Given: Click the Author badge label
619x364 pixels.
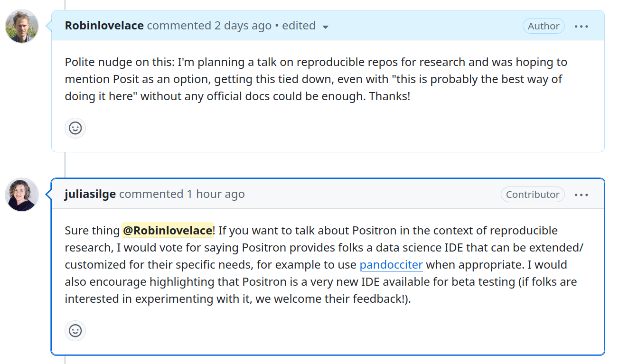Looking at the screenshot, I should tap(543, 26).
